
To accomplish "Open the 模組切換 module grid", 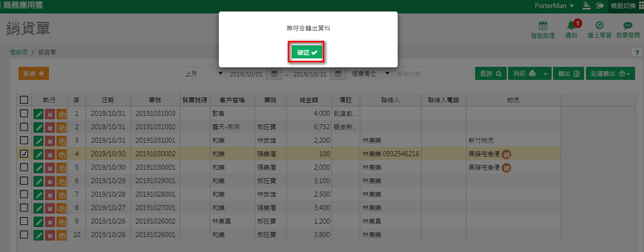I will click(627, 5).
